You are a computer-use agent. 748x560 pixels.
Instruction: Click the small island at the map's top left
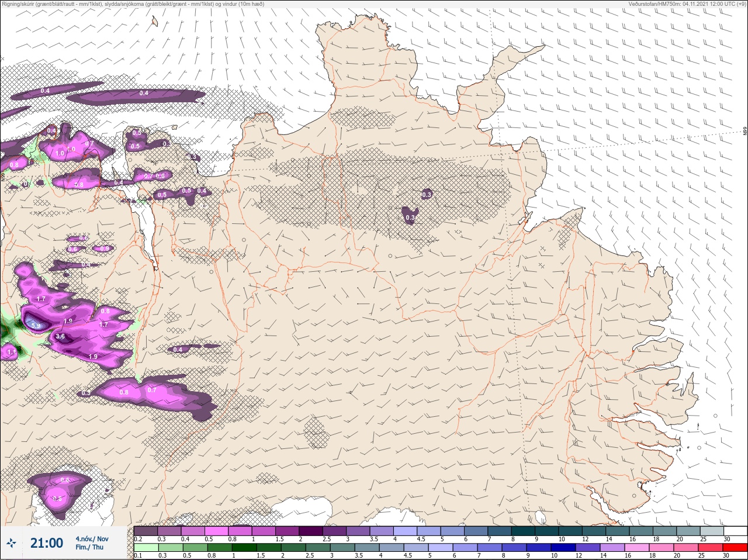(x=154, y=22)
